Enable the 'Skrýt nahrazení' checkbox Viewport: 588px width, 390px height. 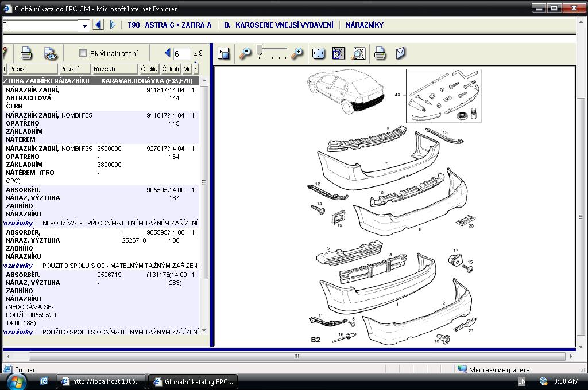pyautogui.click(x=83, y=53)
